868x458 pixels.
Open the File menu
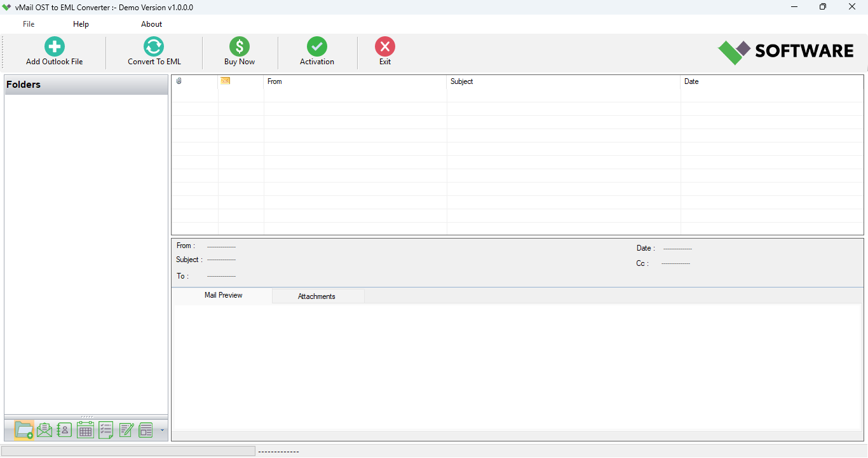click(29, 24)
